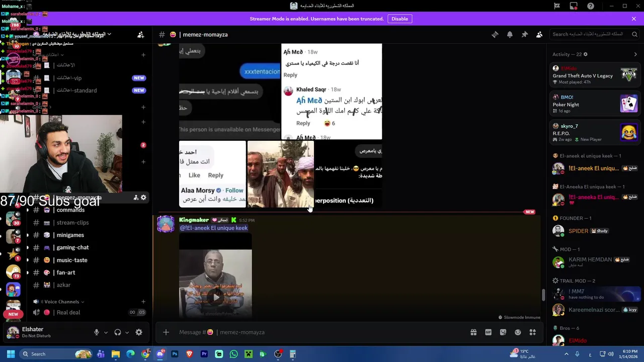The image size is (644, 362).
Task: Click the red NEW server mentions badge
Action: pos(13,314)
